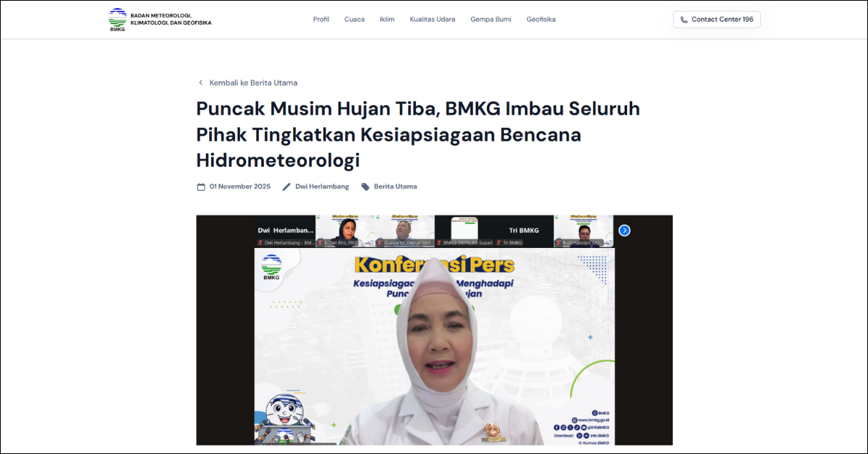
Task: Click the Dwi Rini participant thumbnail
Action: tap(345, 231)
